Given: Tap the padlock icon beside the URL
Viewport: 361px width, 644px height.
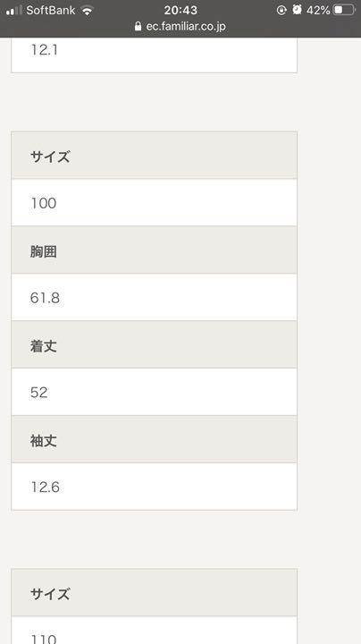Looking at the screenshot, I should click(139, 26).
